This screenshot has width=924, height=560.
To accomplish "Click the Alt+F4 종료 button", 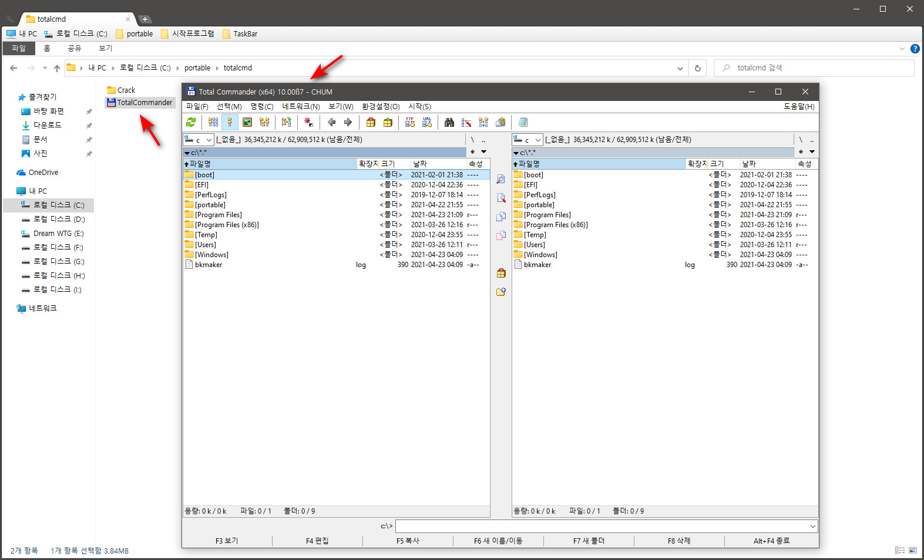I will click(771, 541).
